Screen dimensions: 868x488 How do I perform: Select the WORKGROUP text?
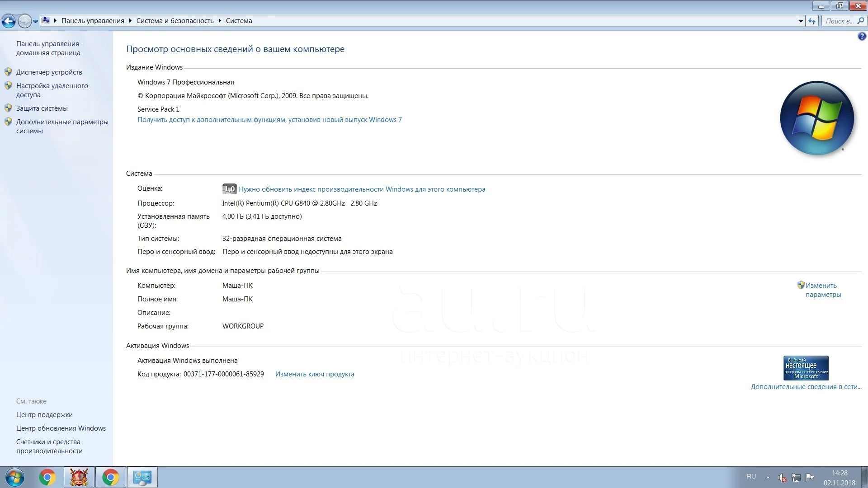click(x=243, y=326)
